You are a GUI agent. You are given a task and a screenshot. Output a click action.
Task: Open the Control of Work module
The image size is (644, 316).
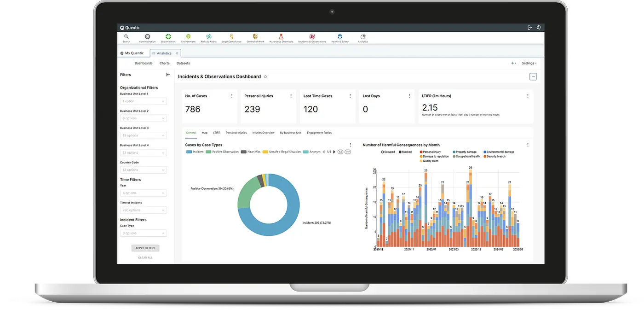tap(255, 38)
